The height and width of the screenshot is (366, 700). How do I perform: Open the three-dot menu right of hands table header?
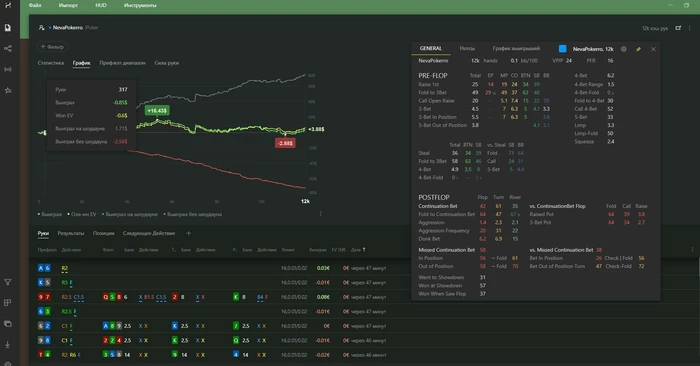click(x=692, y=250)
